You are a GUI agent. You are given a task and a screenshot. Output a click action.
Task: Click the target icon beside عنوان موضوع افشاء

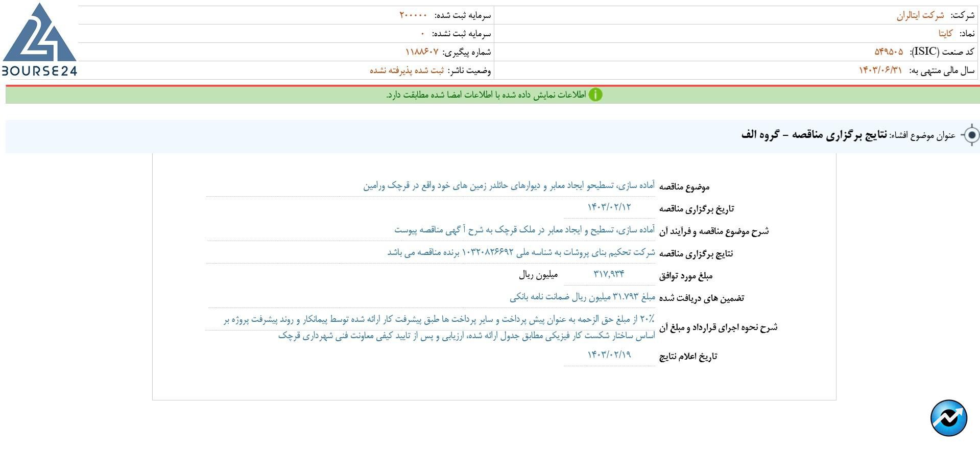[x=971, y=135]
